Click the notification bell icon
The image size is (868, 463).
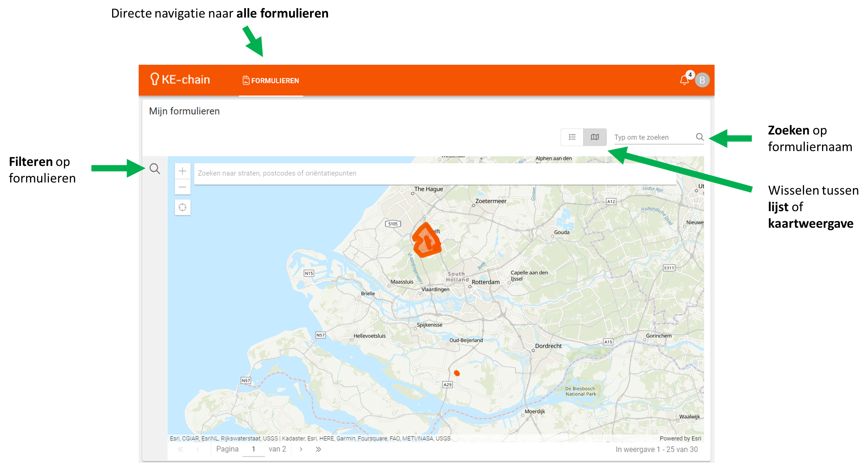coord(684,80)
